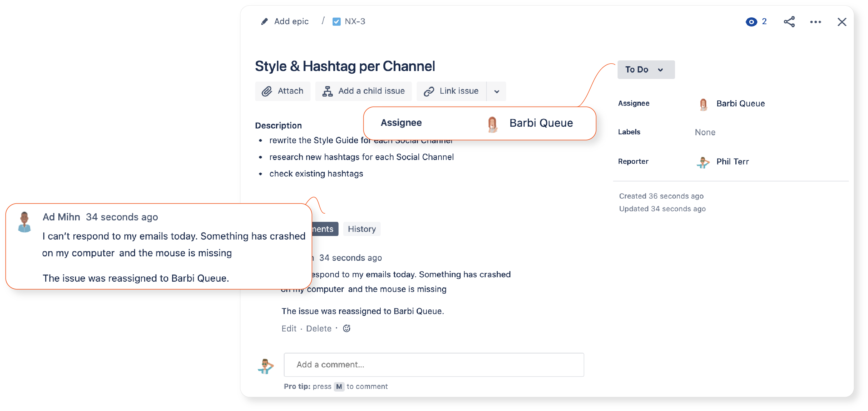Click the Created 36 seconds ago text
The height and width of the screenshot is (411, 868).
click(x=661, y=196)
